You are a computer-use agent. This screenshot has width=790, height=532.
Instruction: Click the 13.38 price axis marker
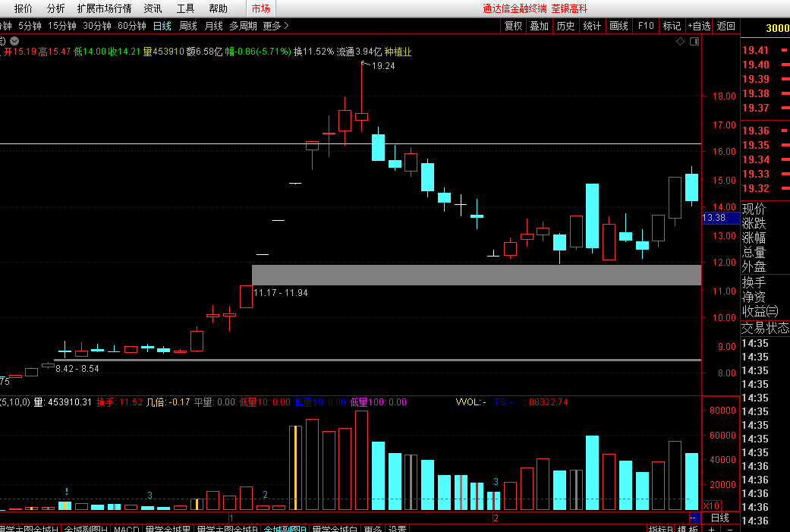coord(720,218)
